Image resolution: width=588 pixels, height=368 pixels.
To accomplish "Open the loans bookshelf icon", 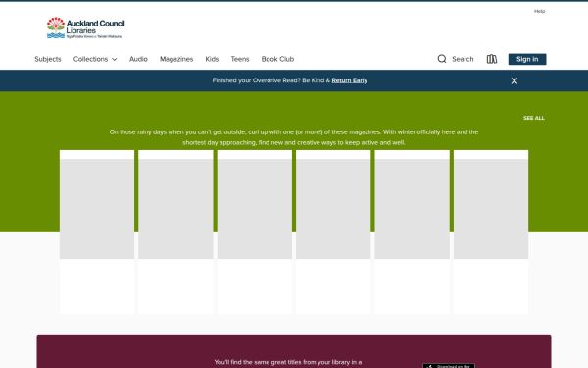I will pyautogui.click(x=492, y=59).
